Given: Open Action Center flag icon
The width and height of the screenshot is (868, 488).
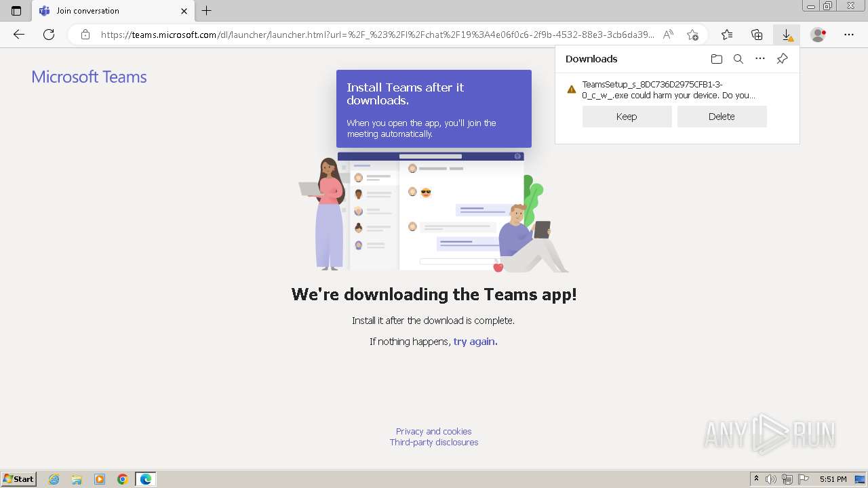Looking at the screenshot, I should click(804, 479).
